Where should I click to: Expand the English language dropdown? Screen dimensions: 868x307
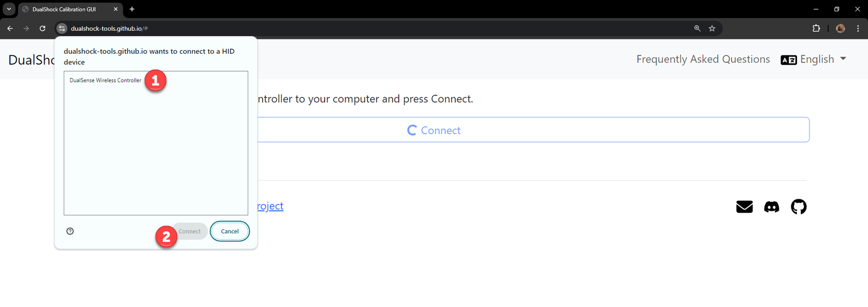pyautogui.click(x=814, y=60)
